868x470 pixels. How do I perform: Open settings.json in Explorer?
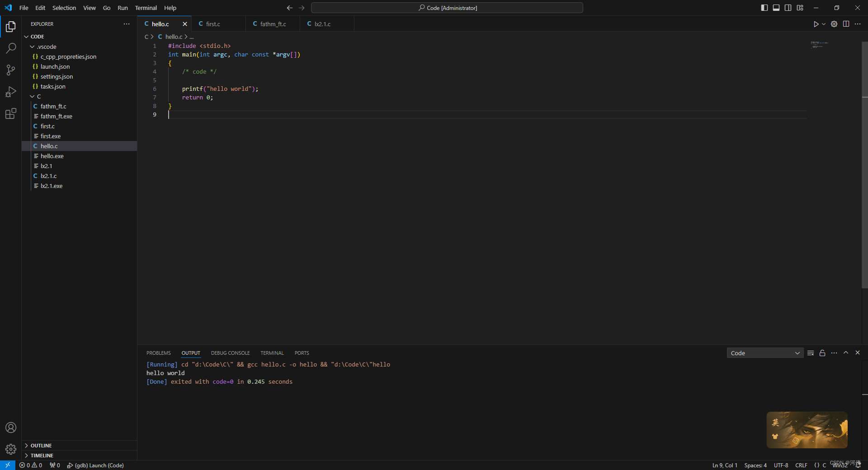click(79, 76)
